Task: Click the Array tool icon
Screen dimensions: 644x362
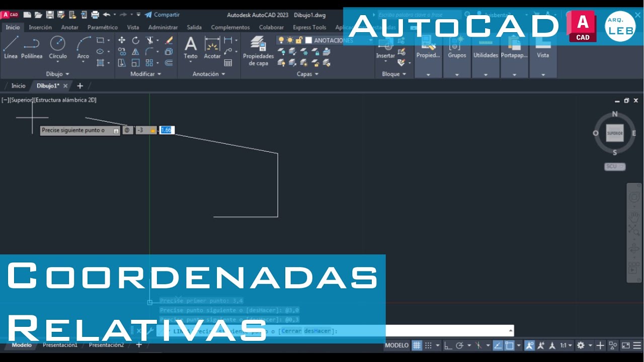Action: pos(149,63)
